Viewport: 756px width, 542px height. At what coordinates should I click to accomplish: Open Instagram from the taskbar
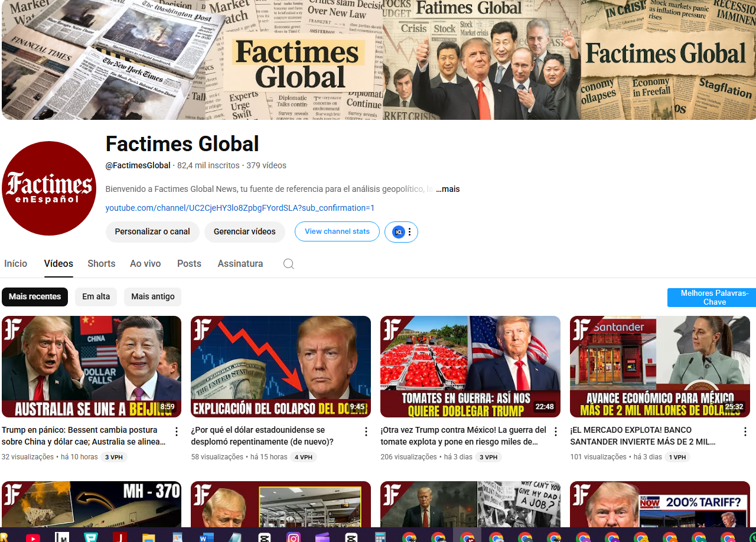click(294, 537)
